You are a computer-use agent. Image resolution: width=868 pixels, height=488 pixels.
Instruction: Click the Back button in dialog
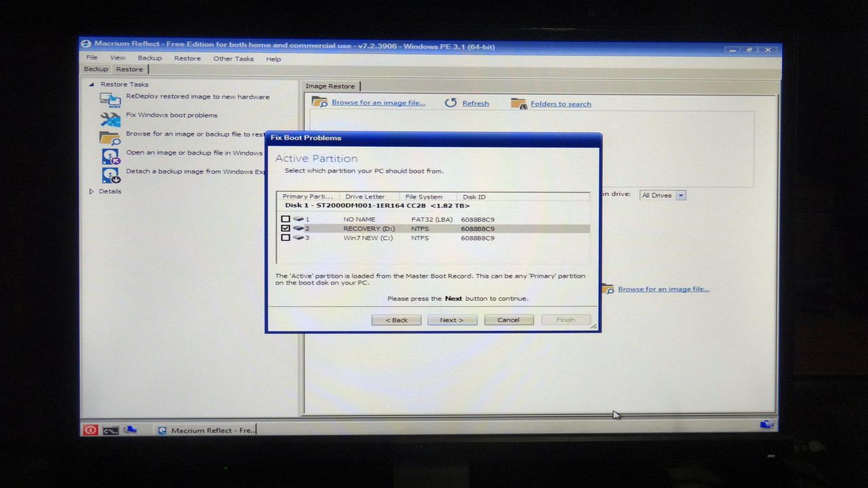tap(397, 320)
